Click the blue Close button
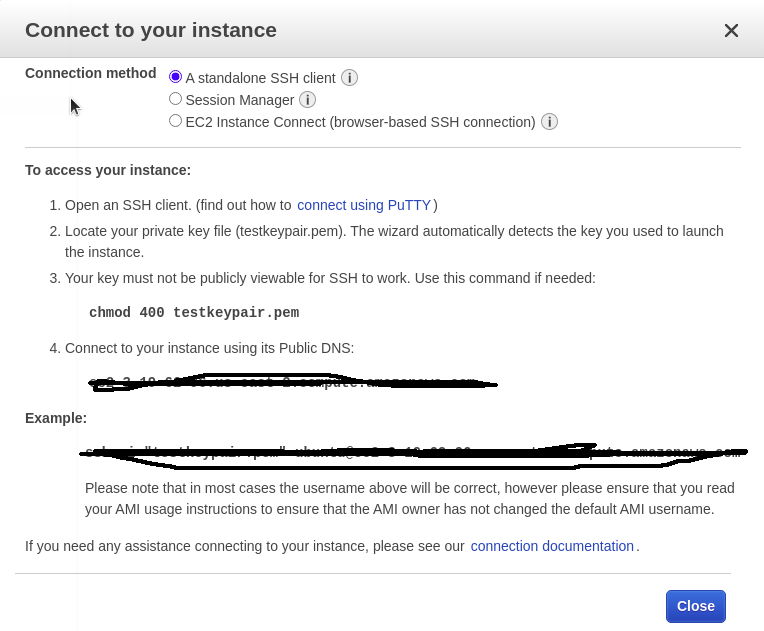 [696, 606]
